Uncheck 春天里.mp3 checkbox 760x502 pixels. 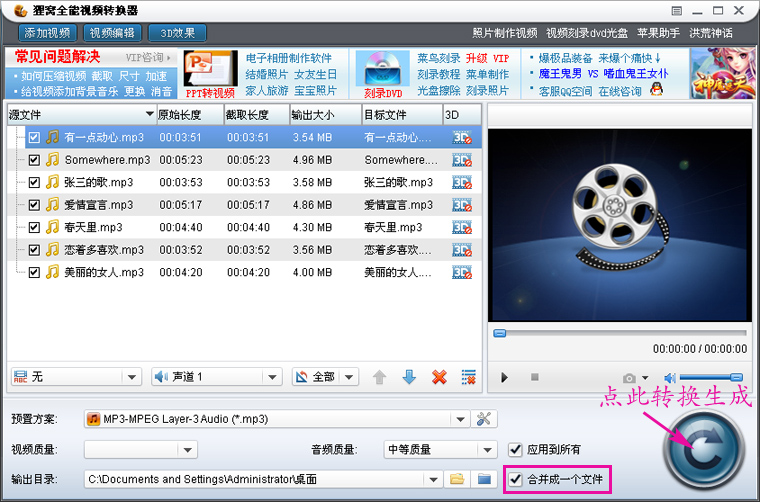tap(34, 227)
